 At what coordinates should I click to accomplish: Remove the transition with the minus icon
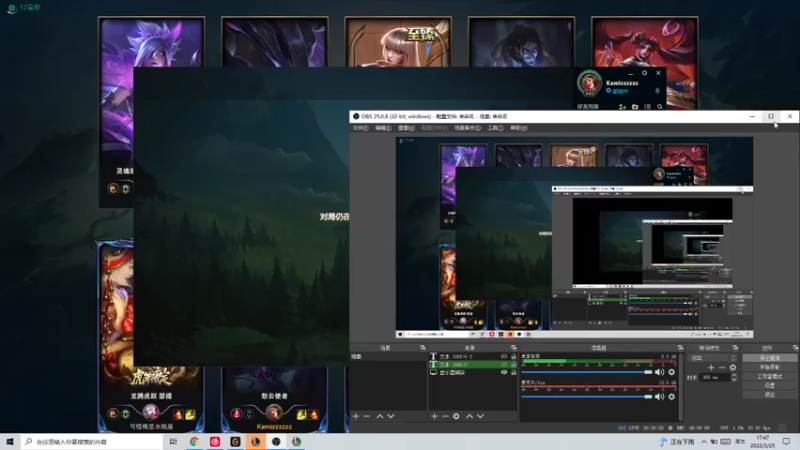722,367
